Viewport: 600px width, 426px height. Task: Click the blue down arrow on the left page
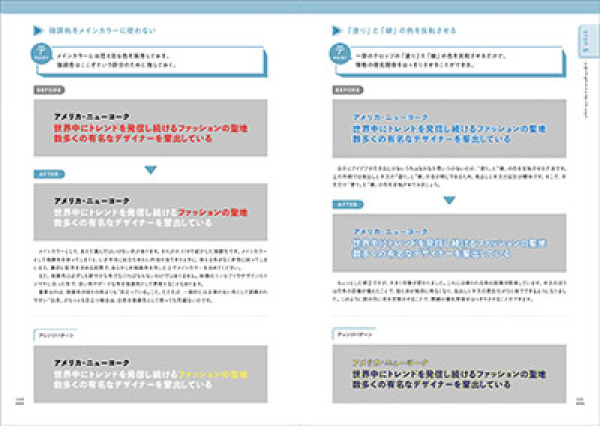point(151,170)
